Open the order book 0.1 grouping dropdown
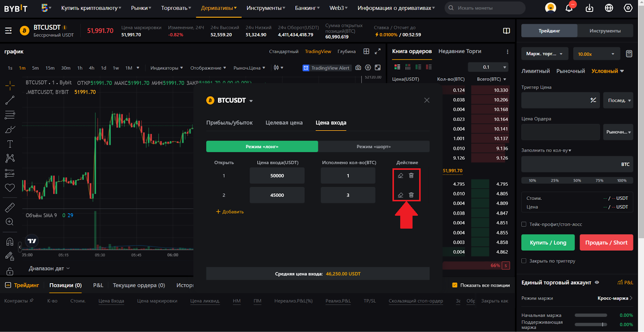This screenshot has width=644, height=332. (494, 67)
